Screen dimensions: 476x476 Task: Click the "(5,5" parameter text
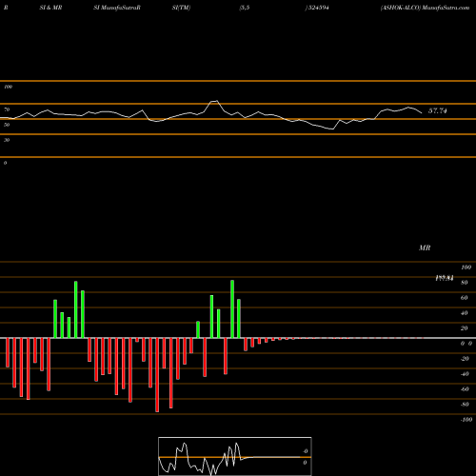click(x=245, y=8)
